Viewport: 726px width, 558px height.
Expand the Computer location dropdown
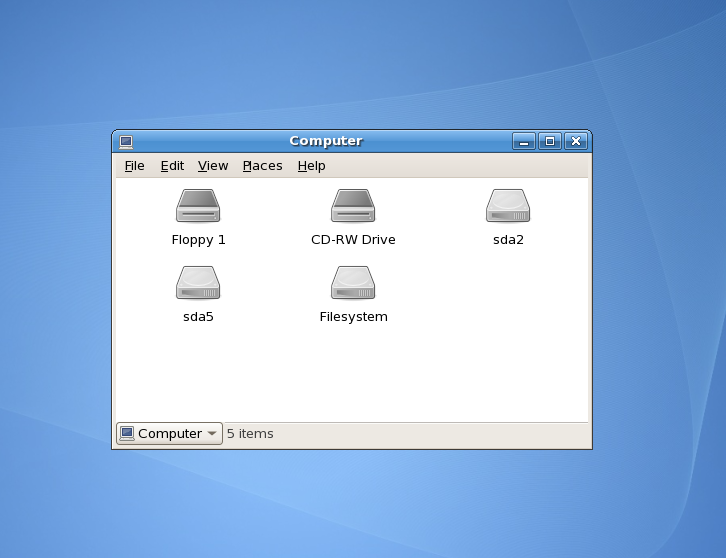pyautogui.click(x=169, y=433)
